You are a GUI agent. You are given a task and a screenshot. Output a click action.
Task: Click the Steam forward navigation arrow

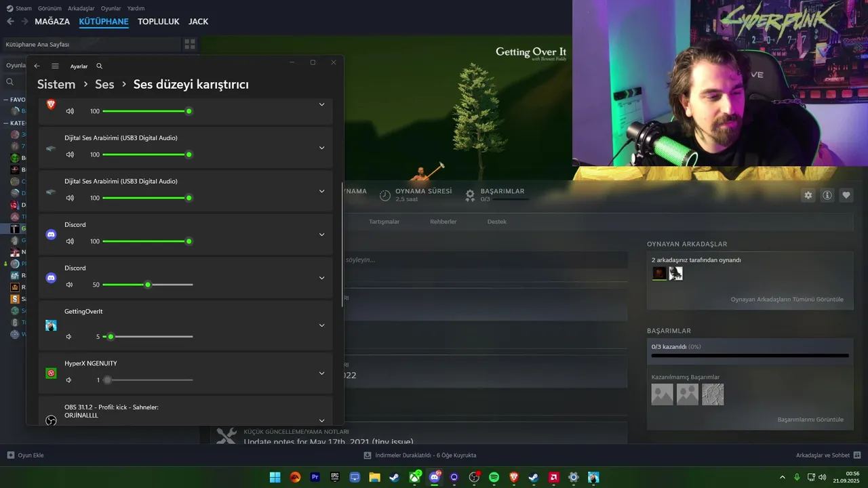pyautogui.click(x=24, y=22)
